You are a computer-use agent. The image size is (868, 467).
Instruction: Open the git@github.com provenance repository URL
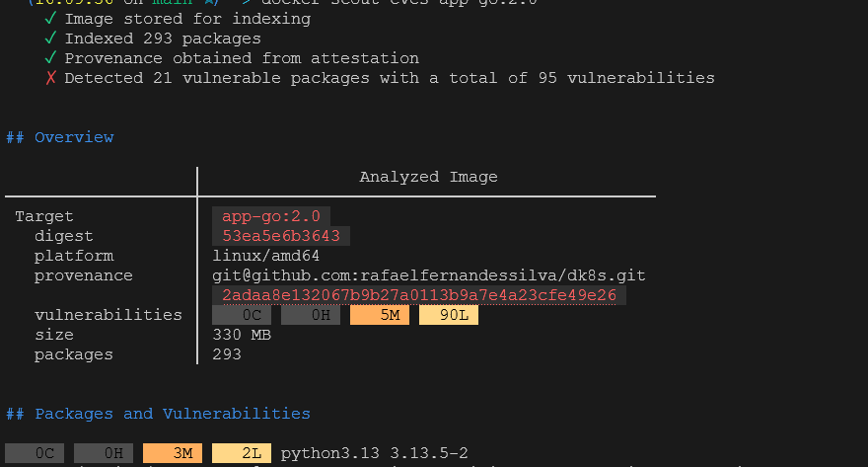pyautogui.click(x=429, y=275)
